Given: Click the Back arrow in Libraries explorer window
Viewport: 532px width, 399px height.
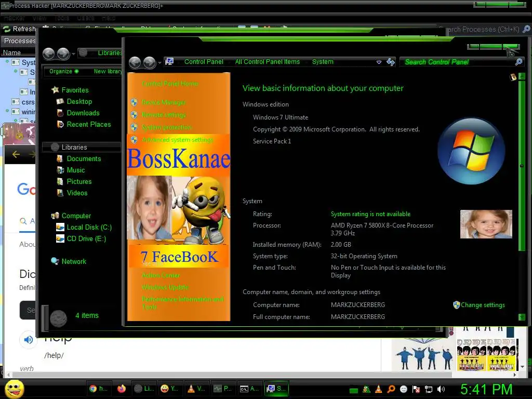Looking at the screenshot, I should [x=48, y=54].
